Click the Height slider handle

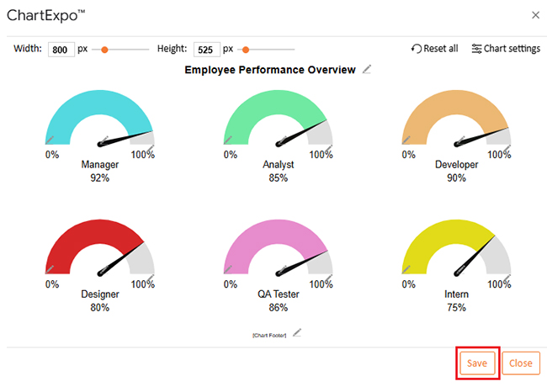tap(246, 50)
